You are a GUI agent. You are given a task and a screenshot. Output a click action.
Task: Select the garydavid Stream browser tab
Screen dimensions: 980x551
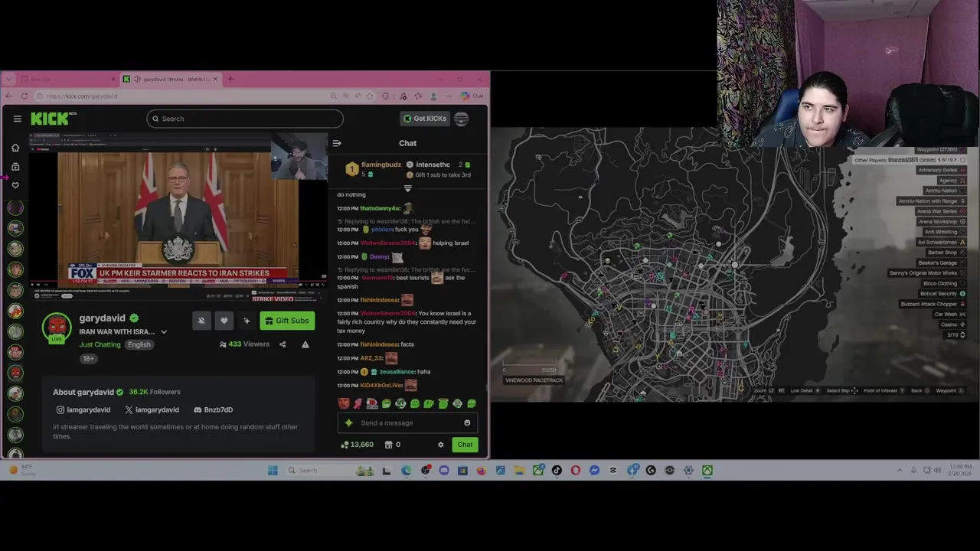coord(171,79)
